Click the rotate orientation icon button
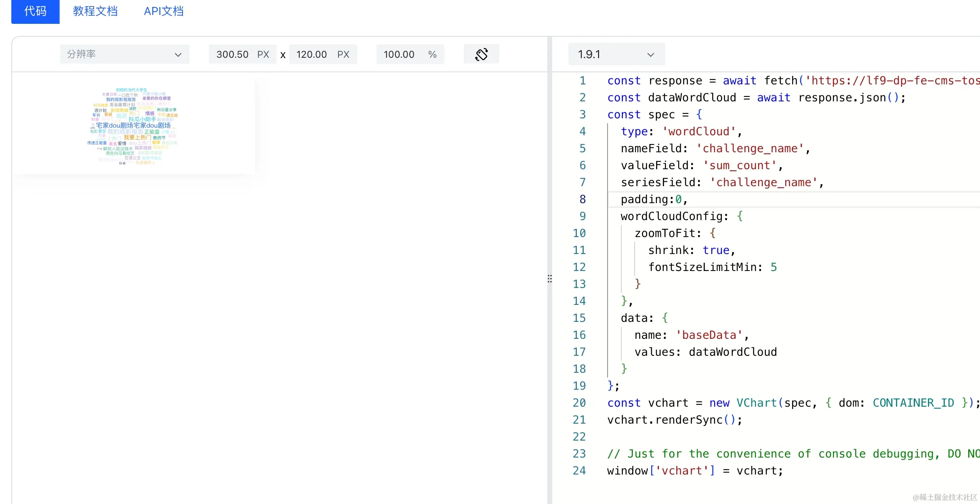Screen dimensions: 980x504 click(481, 54)
